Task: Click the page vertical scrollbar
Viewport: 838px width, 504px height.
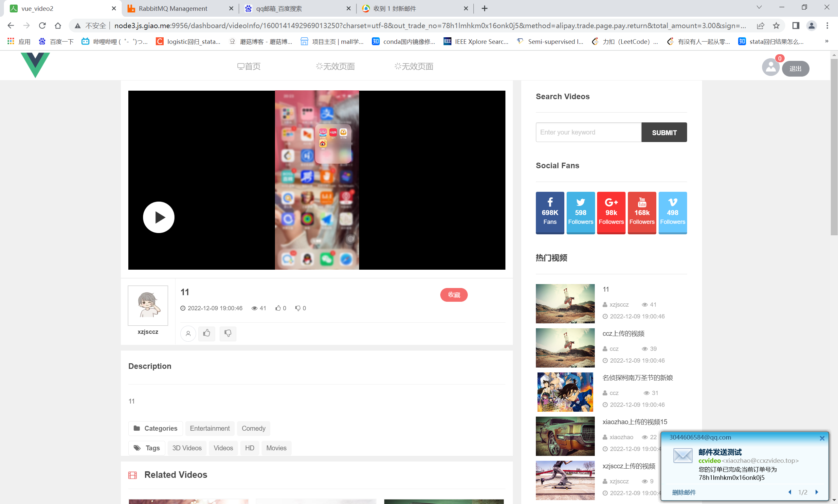Action: (x=834, y=146)
